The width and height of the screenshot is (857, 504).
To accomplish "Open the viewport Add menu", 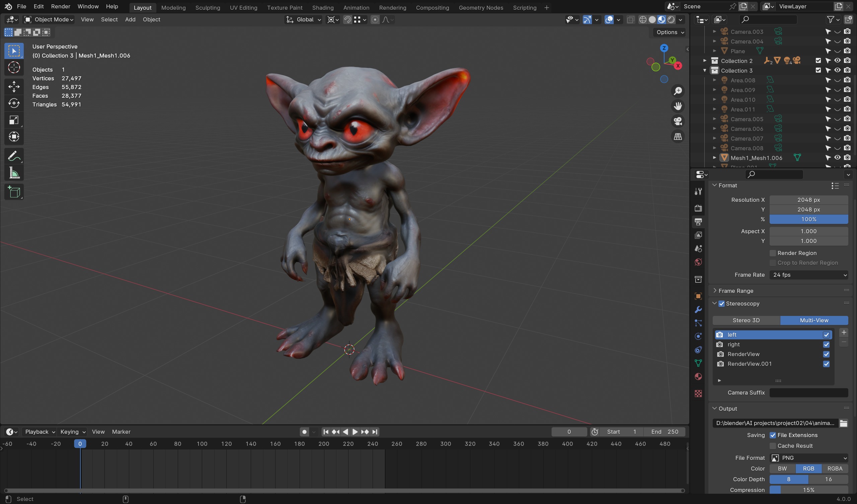I will click(x=130, y=20).
